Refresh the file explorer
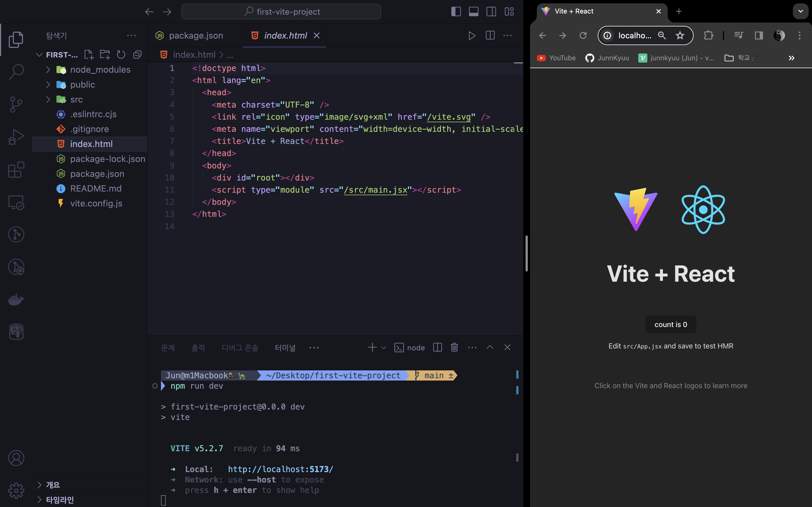This screenshot has height=507, width=812. [121, 55]
